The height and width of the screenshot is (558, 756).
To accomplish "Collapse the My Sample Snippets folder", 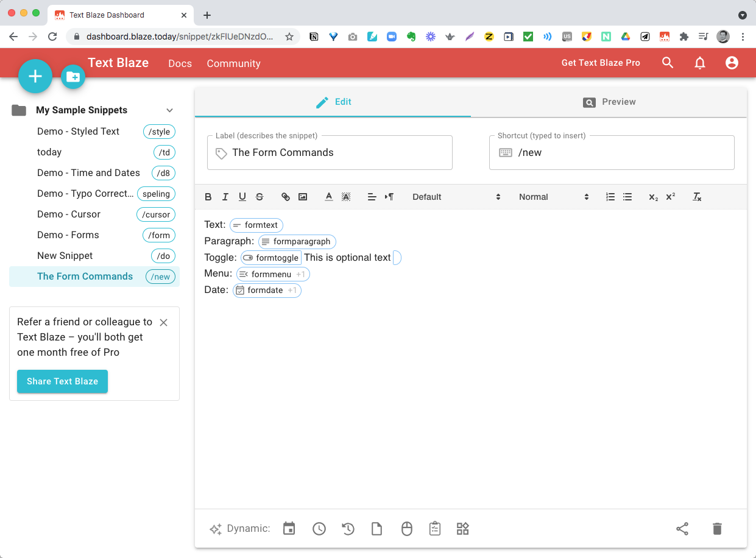I will tap(170, 110).
